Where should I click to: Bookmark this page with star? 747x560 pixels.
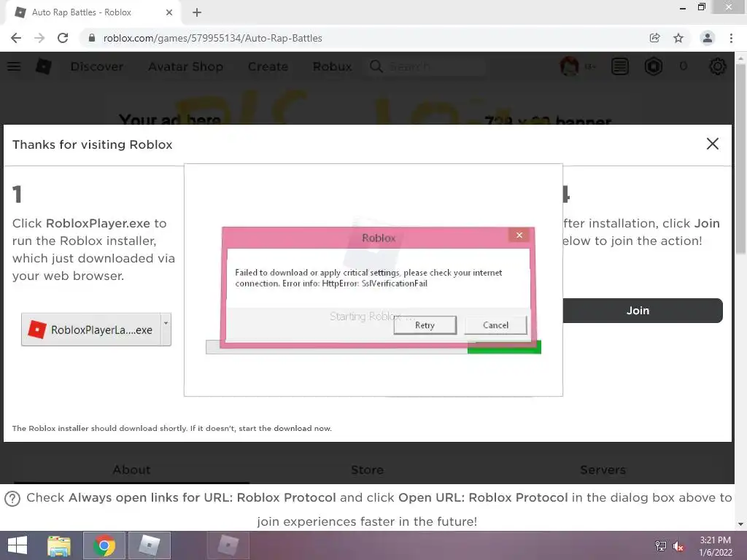[678, 38]
